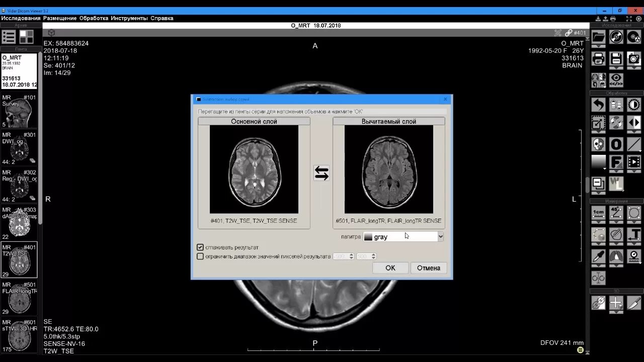Viewport: 644px width, 362px height.
Task: Click the F filter icon
Action: click(616, 162)
